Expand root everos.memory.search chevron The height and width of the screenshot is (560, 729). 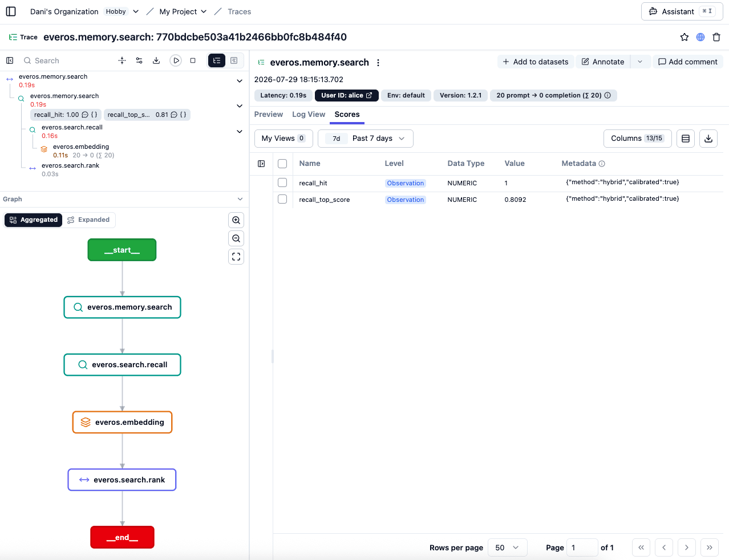click(240, 81)
